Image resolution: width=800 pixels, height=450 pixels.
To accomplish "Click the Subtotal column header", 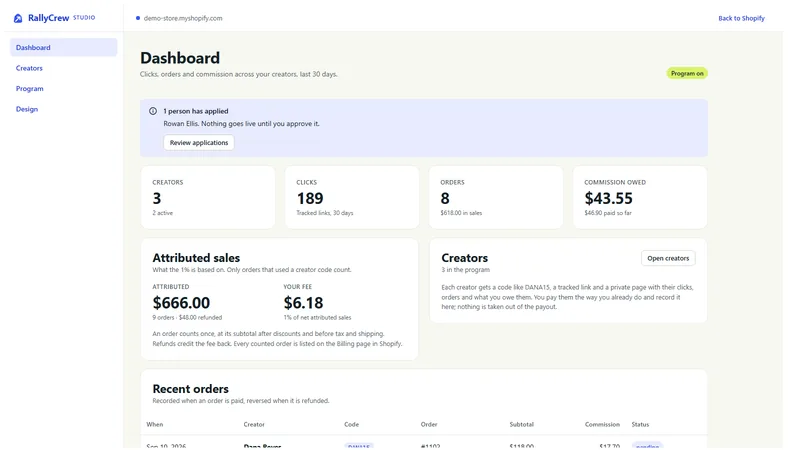I will (x=521, y=424).
